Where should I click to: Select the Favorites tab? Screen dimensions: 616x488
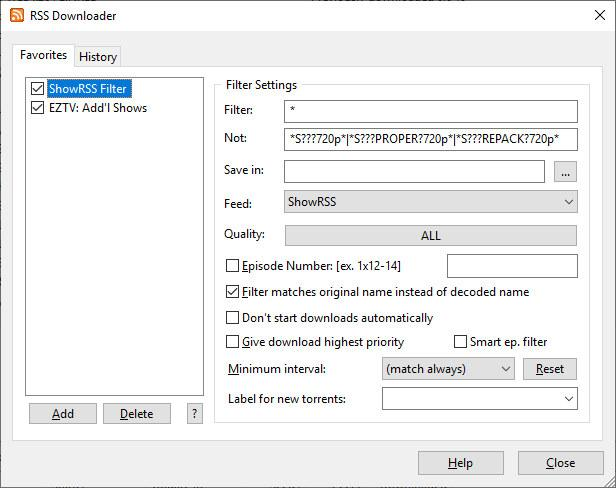click(x=43, y=55)
